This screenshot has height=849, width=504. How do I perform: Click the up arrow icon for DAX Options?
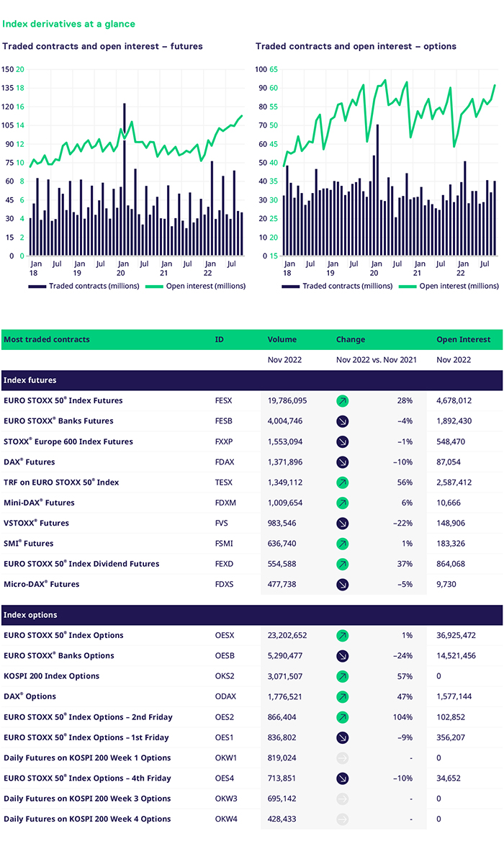point(343,697)
